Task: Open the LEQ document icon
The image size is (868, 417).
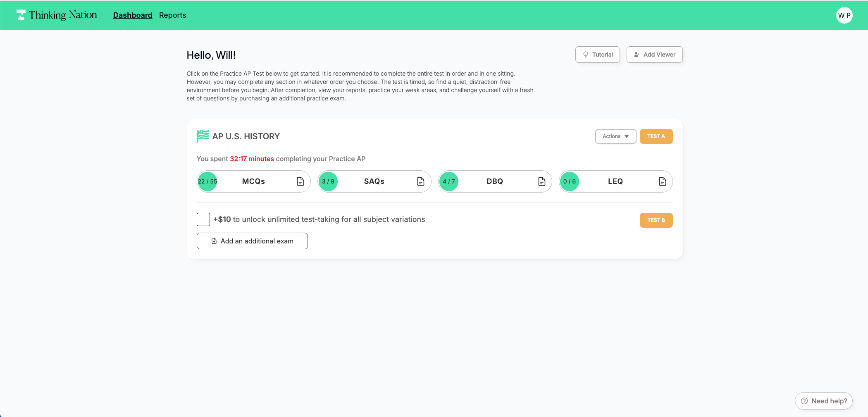Action: [x=662, y=181]
